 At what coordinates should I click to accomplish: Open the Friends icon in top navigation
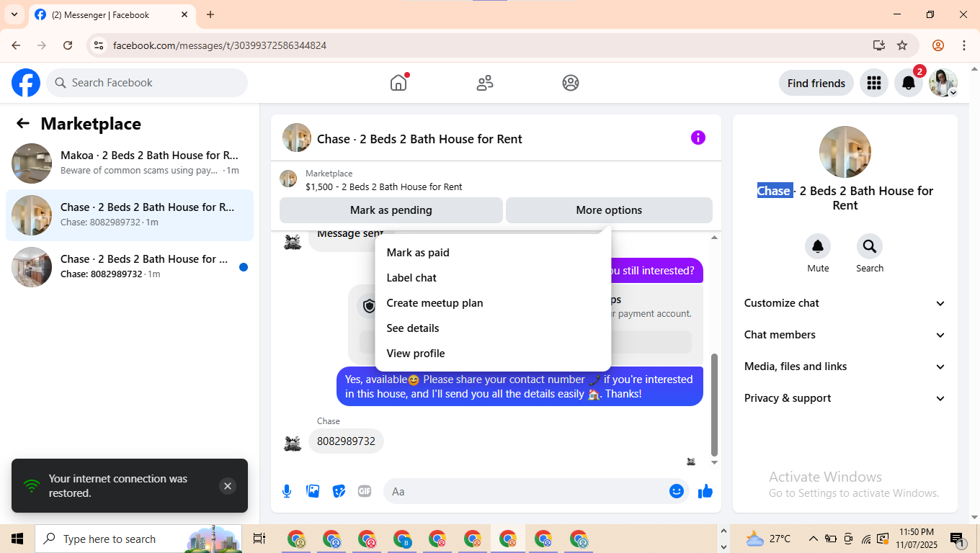485,83
